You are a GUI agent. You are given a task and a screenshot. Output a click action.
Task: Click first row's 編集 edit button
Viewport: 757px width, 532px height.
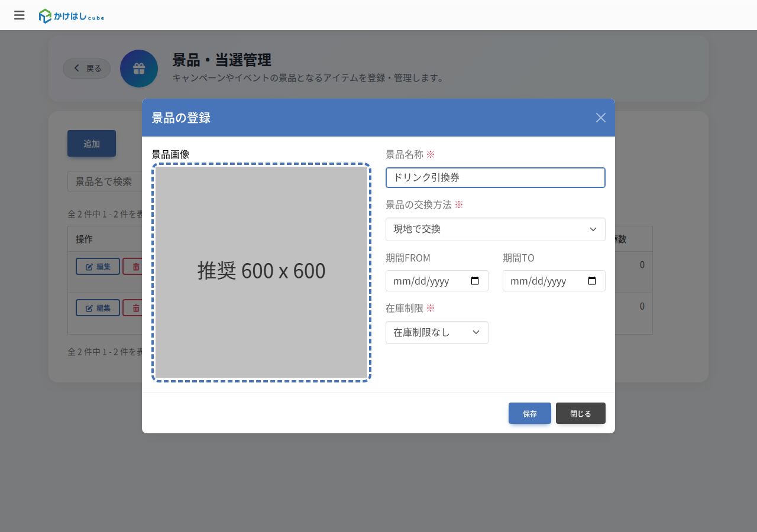point(98,267)
